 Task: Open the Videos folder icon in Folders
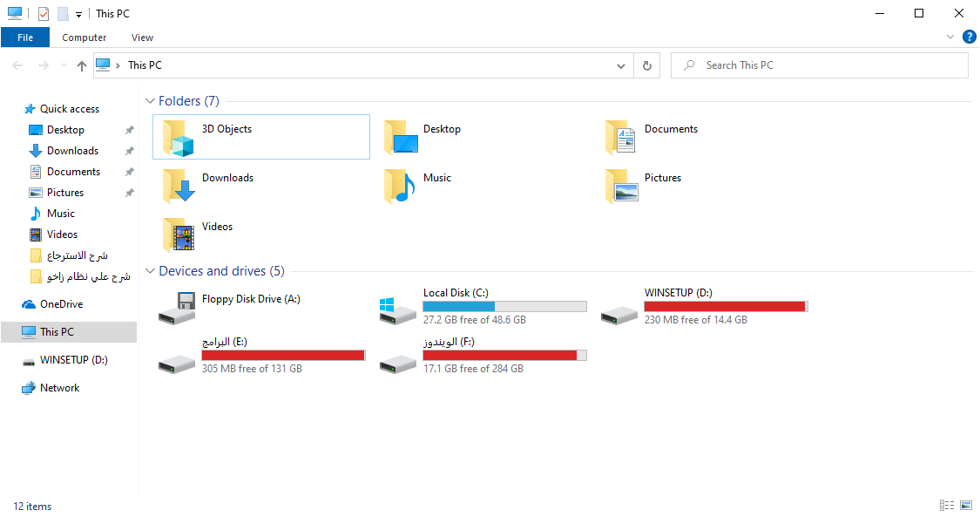pyautogui.click(x=179, y=235)
